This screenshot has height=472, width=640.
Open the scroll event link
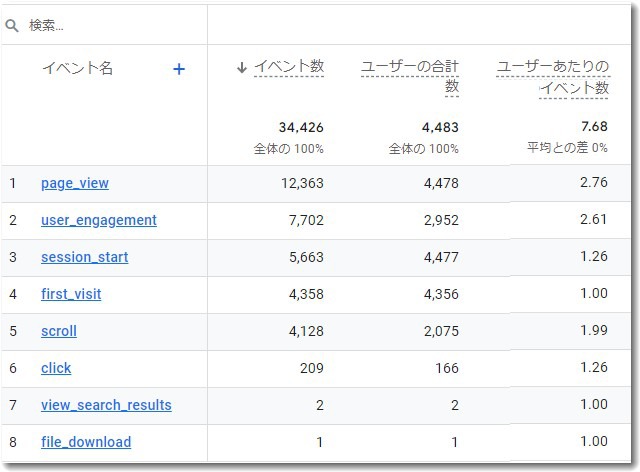(59, 331)
